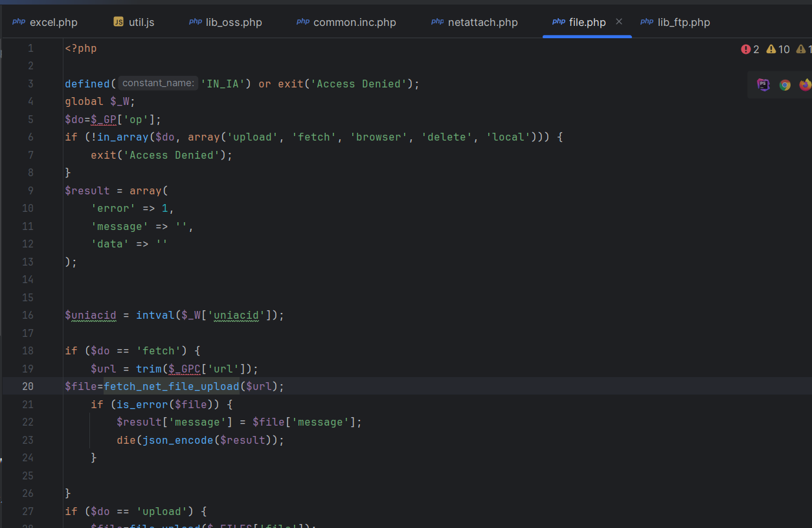Click the 'local' string in the array

pos(508,137)
